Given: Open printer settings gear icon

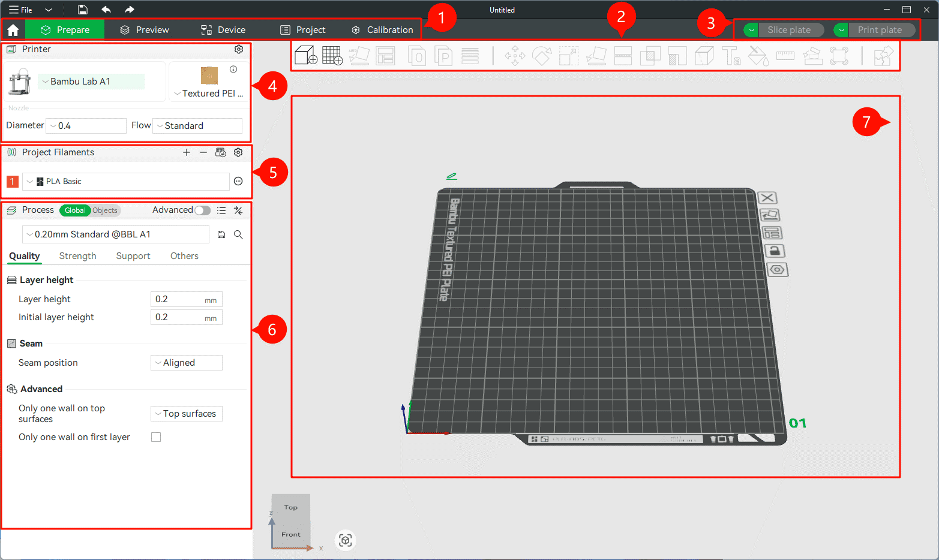Looking at the screenshot, I should (x=239, y=49).
